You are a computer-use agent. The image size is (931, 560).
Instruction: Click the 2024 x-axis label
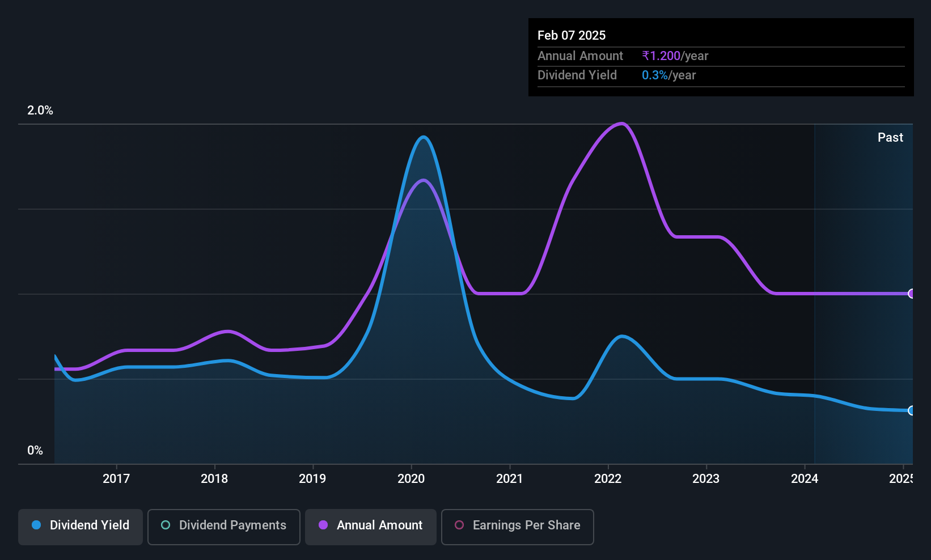tap(805, 479)
